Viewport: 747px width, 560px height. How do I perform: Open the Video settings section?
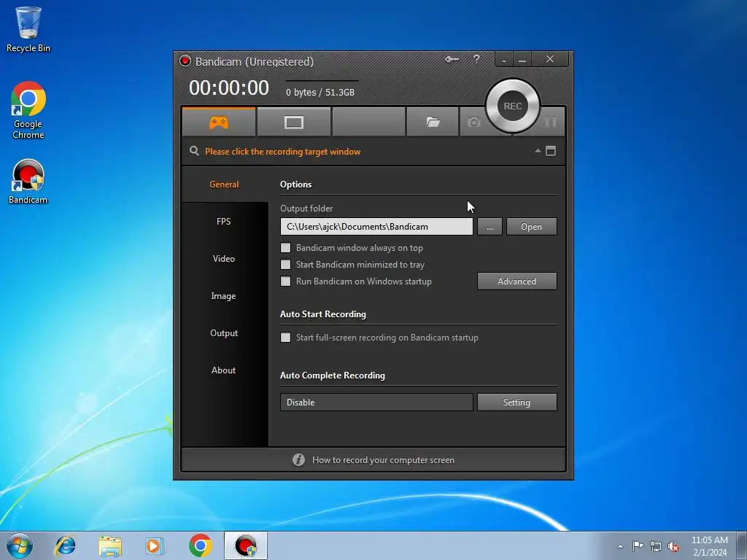tap(223, 259)
